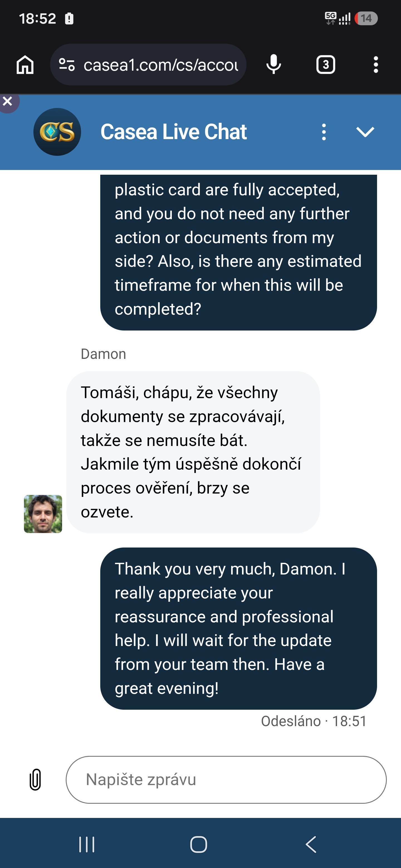Tap Damon's Czech reply message bubble

click(193, 452)
